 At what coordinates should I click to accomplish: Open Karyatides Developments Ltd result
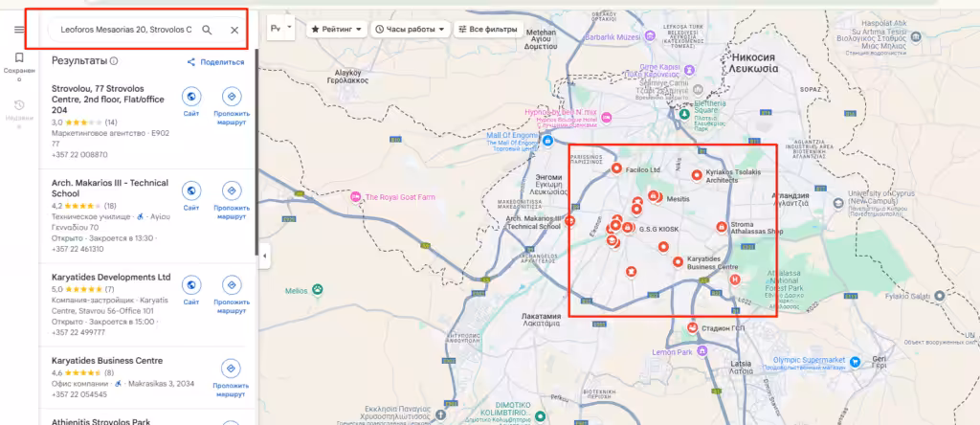(111, 277)
